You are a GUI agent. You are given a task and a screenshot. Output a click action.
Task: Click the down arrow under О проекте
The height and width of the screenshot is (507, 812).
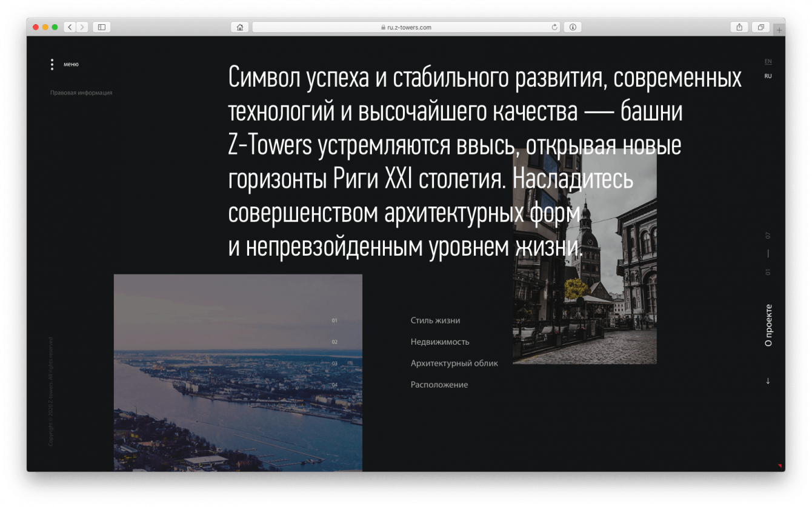click(768, 381)
